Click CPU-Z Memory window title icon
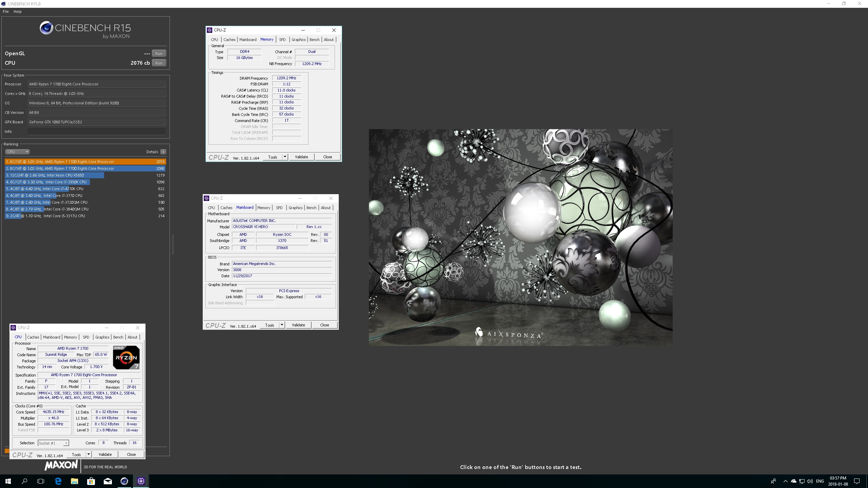This screenshot has height=488, width=868. tap(210, 30)
